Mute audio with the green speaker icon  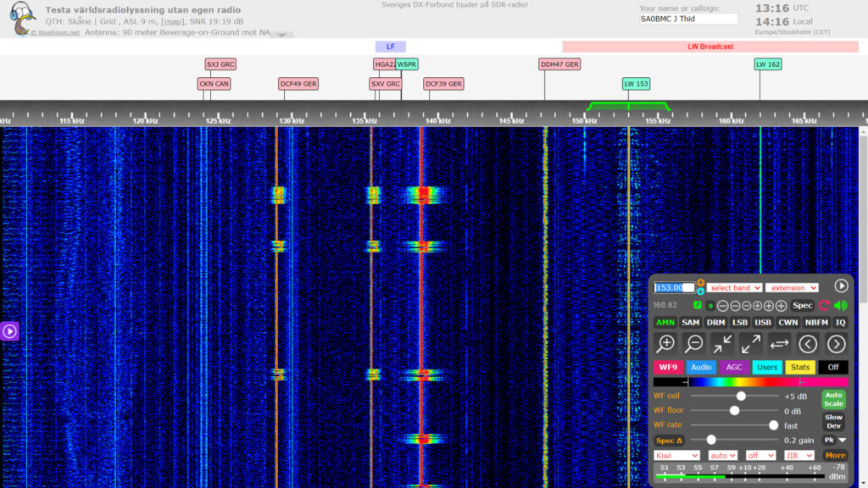point(840,305)
